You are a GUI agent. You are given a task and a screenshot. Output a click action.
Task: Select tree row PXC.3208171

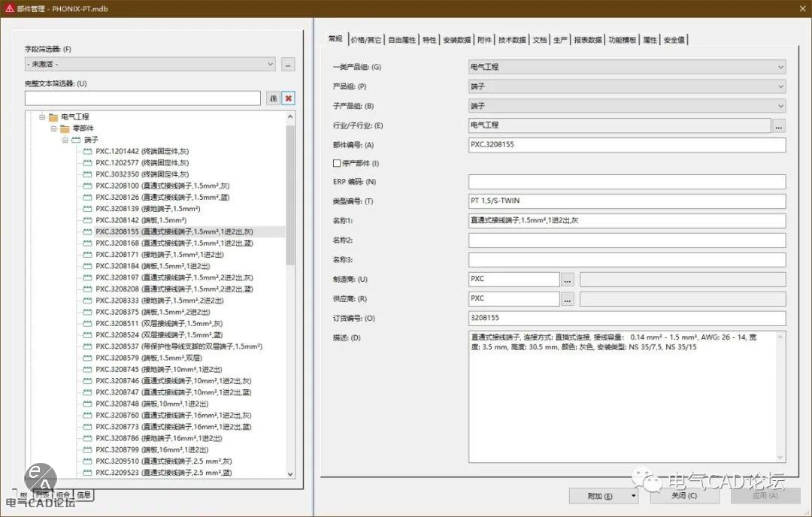pyautogui.click(x=159, y=255)
